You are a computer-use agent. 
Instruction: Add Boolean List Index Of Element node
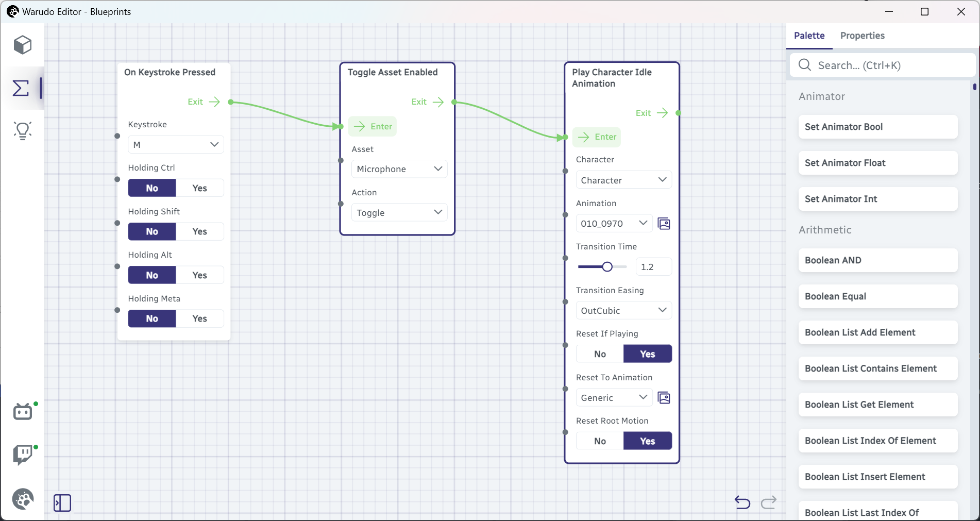coord(878,441)
